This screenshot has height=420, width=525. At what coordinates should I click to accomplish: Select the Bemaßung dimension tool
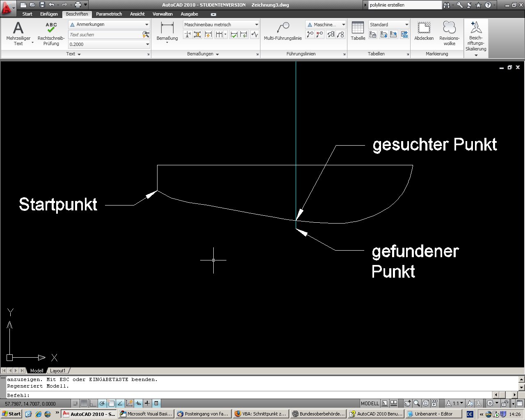pyautogui.click(x=167, y=33)
